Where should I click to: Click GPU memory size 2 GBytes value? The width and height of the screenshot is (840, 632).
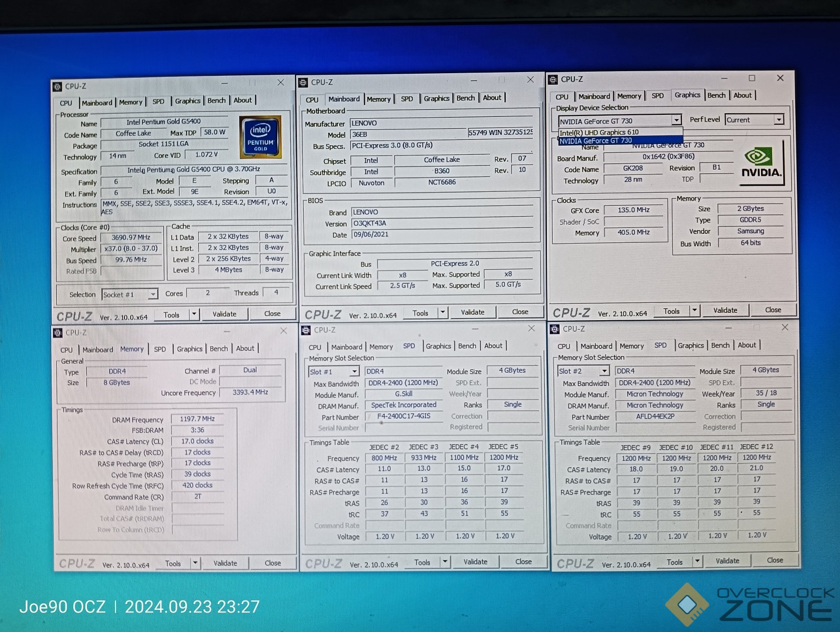(750, 209)
